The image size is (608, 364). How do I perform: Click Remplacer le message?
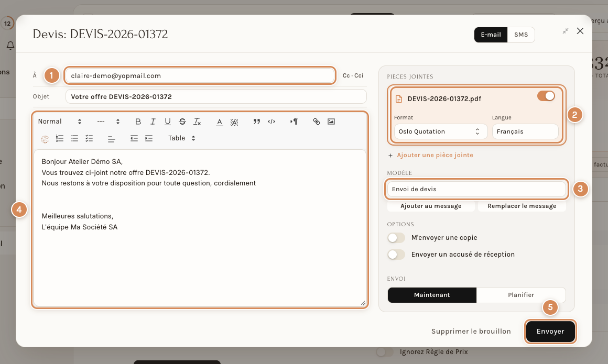[522, 206]
